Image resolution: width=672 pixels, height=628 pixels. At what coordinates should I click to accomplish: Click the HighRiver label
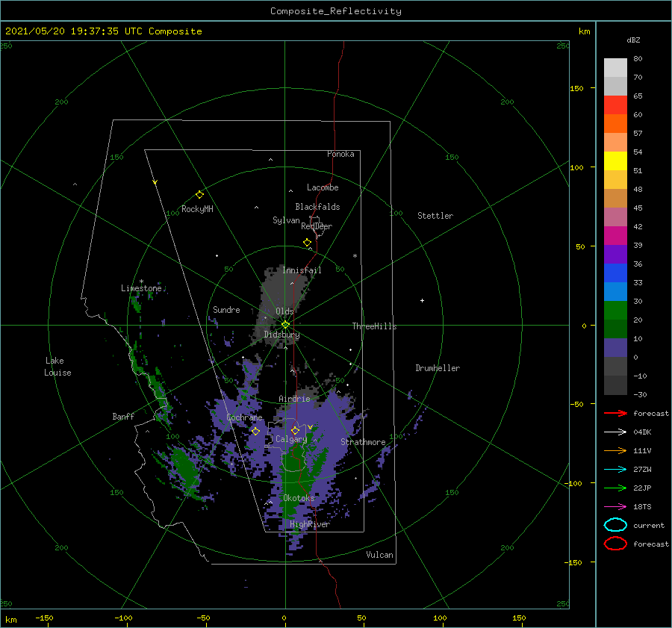[x=309, y=524]
